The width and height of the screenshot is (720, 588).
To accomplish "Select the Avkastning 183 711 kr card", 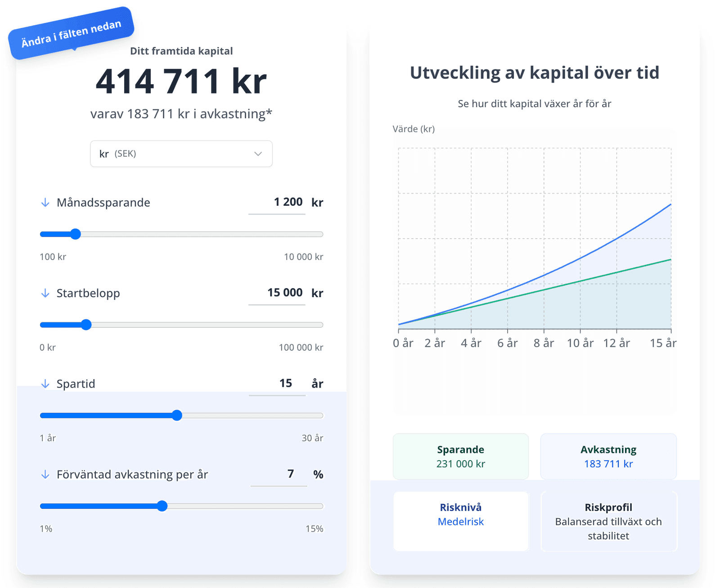I will (608, 457).
